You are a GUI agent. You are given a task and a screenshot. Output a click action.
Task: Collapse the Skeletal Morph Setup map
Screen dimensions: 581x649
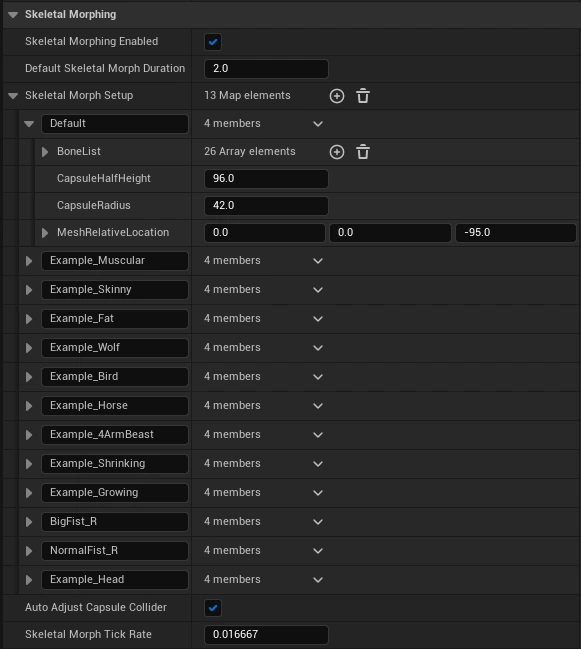(13, 96)
